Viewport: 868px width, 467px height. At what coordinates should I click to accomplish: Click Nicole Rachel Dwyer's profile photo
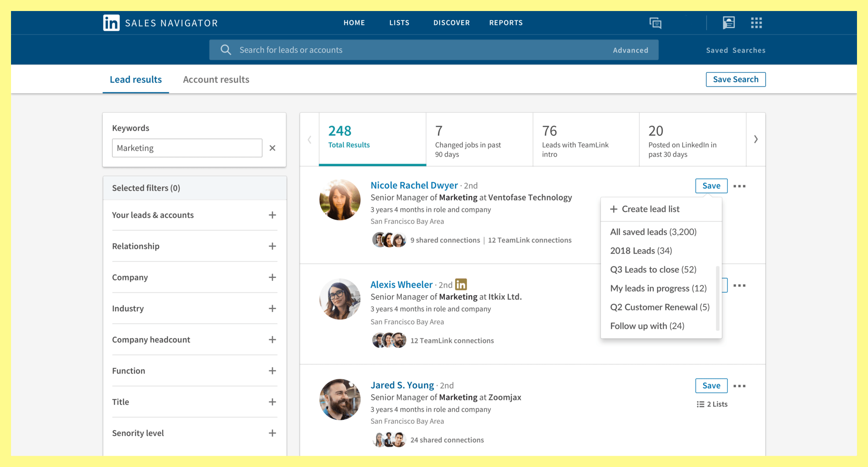[x=340, y=200]
